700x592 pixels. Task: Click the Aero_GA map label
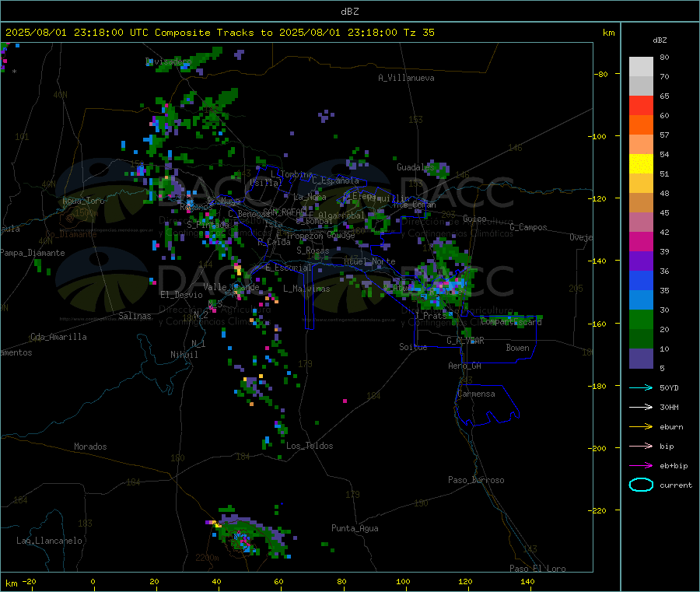pyautogui.click(x=465, y=366)
